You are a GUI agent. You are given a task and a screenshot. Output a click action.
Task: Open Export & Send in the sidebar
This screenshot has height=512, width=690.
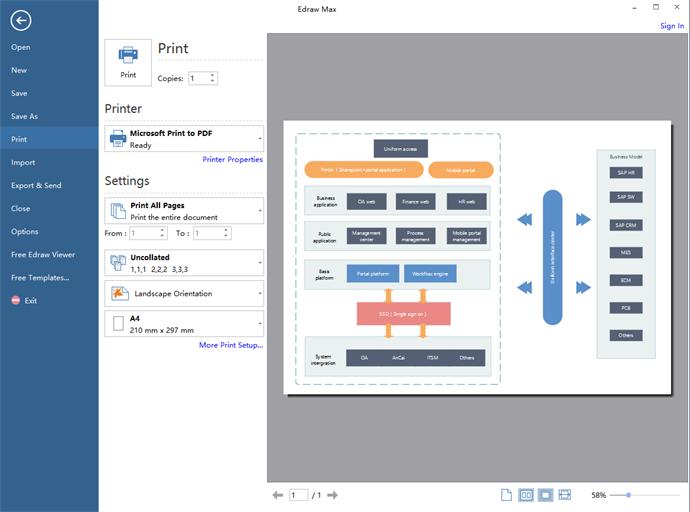pos(36,185)
